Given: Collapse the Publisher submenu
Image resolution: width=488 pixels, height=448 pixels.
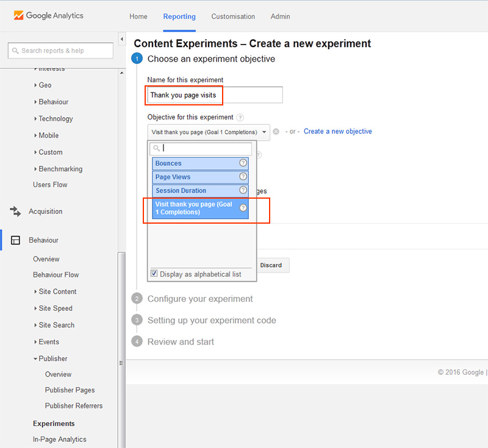Looking at the screenshot, I should (x=51, y=358).
